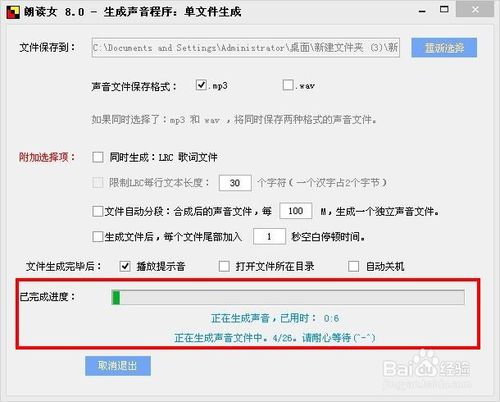This screenshot has width=500, height=402.
Task: Check the .wav format checkbox
Action: (x=288, y=85)
